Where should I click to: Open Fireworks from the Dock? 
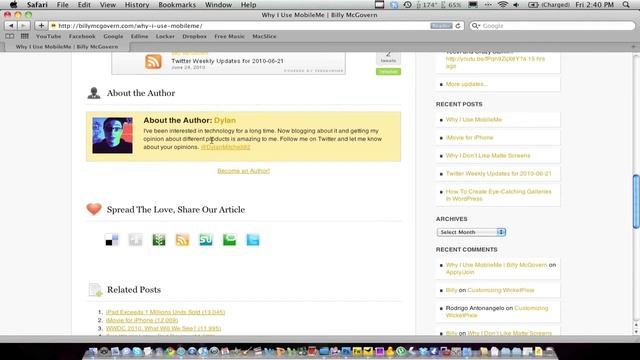[358, 351]
